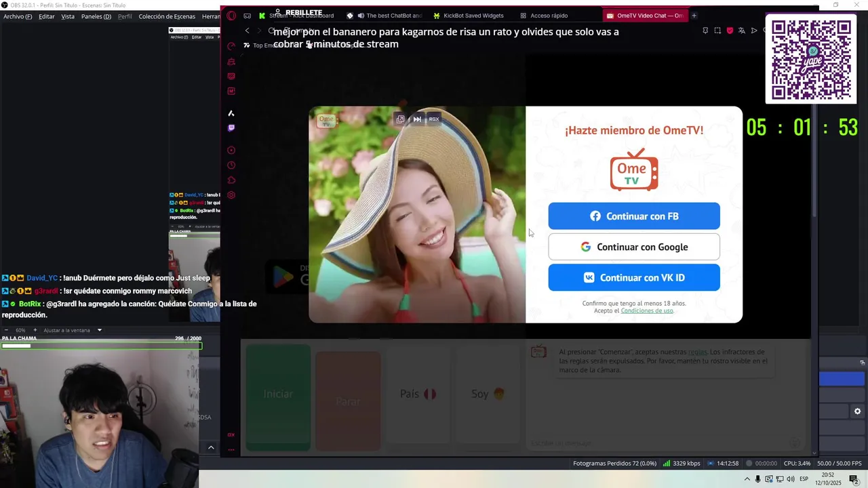Sign in with Continuar con VK ID
The height and width of the screenshot is (488, 868).
[x=634, y=277]
